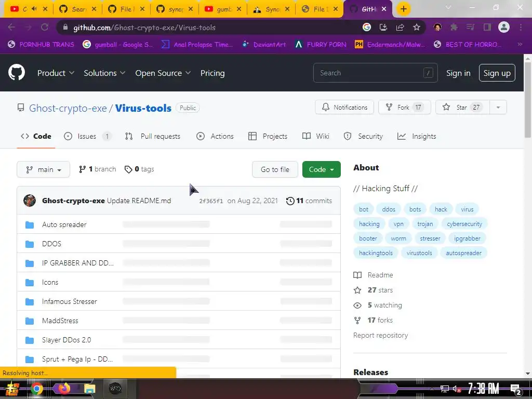Click the browser address bar URL
The height and width of the screenshot is (399, 532).
pyautogui.click(x=144, y=28)
